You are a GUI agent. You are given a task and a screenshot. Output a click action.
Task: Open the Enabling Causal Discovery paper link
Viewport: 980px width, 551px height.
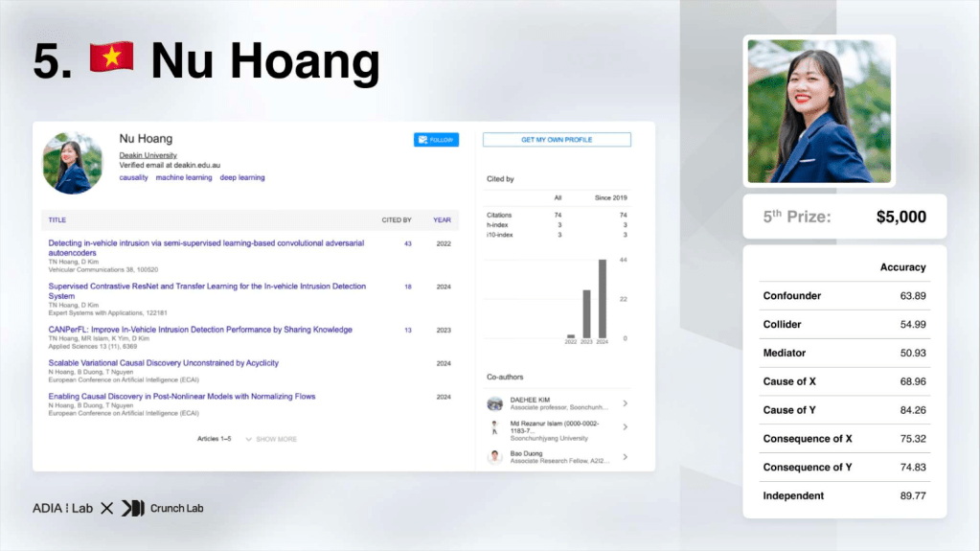point(181,396)
